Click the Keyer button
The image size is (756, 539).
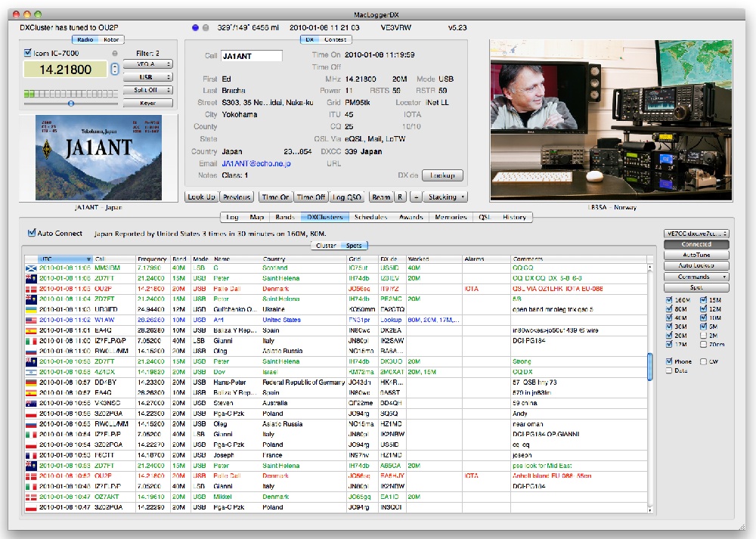click(148, 103)
